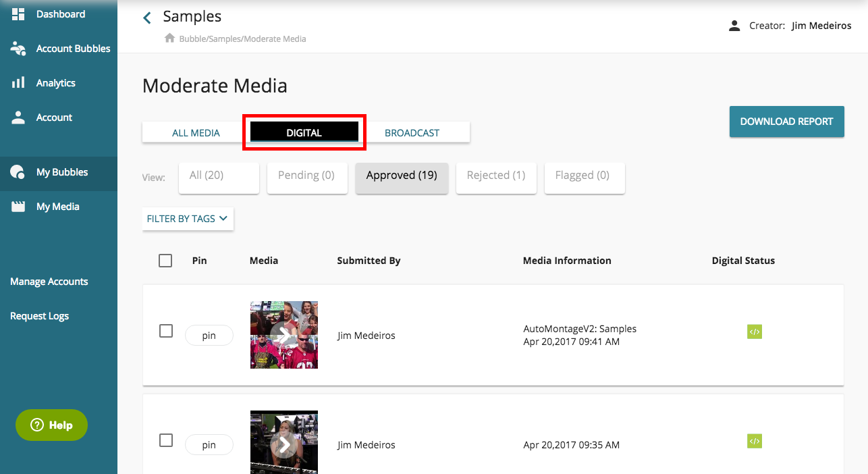The height and width of the screenshot is (474, 868).
Task: Show Rejected (1) media view
Action: 495,176
